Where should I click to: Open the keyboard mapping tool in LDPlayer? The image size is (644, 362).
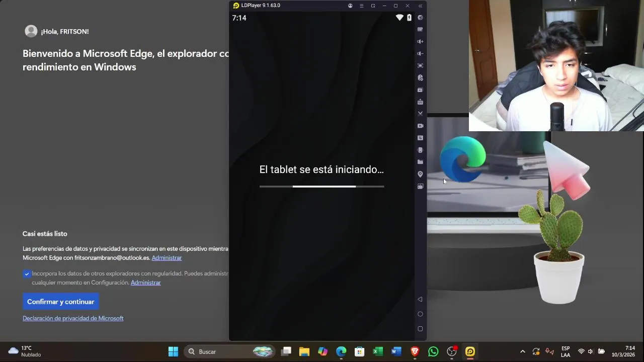pyautogui.click(x=420, y=30)
